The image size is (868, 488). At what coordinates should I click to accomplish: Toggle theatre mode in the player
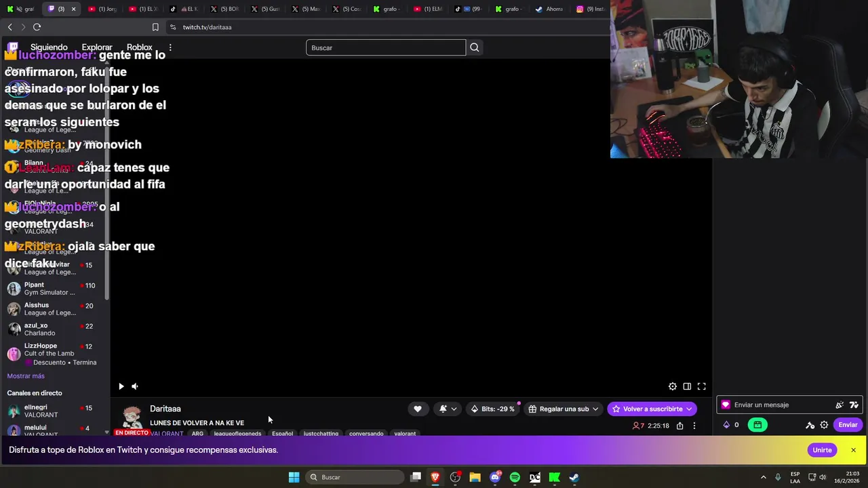687,386
